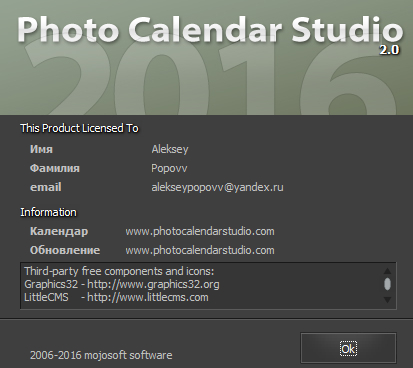Click the credits box scroll down arrow
This screenshot has width=413, height=368.
click(x=387, y=300)
